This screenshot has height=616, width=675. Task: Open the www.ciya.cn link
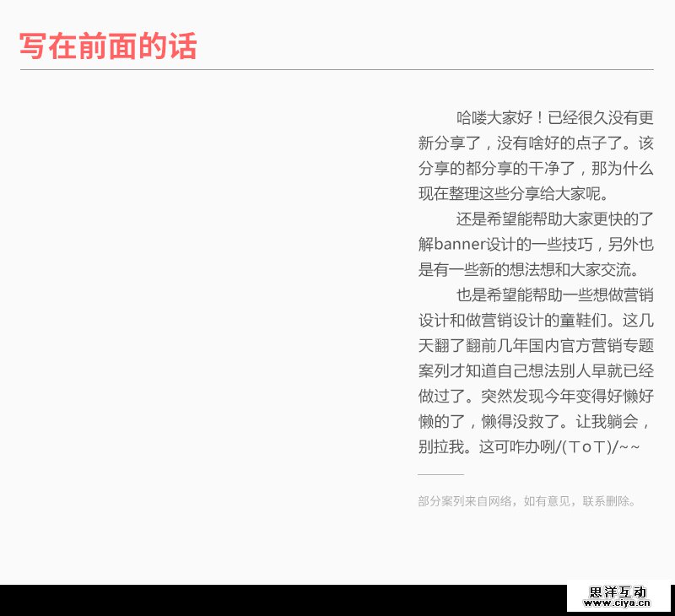coord(618,604)
